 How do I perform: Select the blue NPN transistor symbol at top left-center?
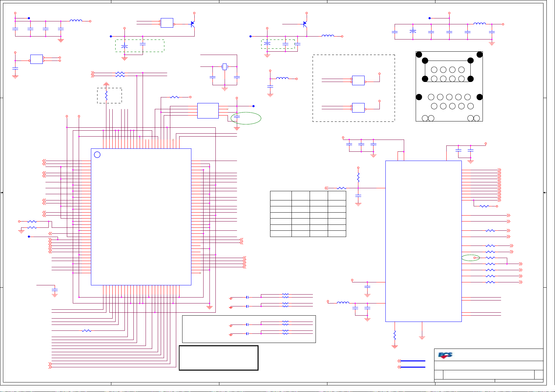tap(192, 24)
